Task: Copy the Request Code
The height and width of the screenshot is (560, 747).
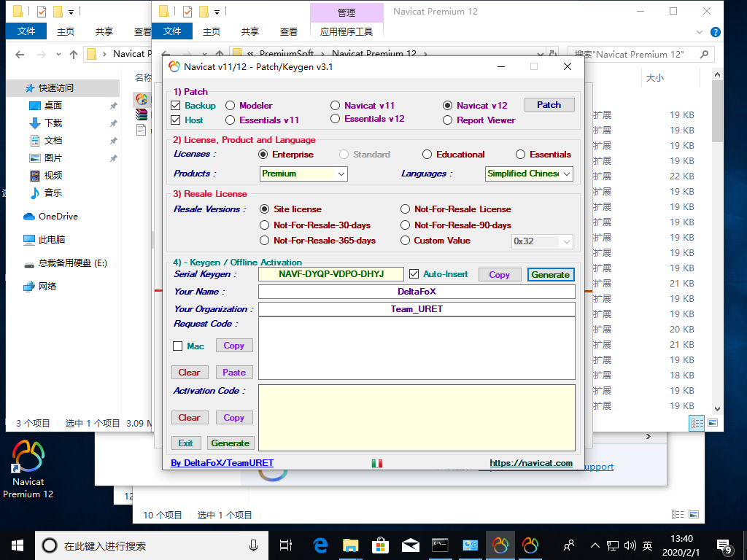Action: [x=234, y=346]
